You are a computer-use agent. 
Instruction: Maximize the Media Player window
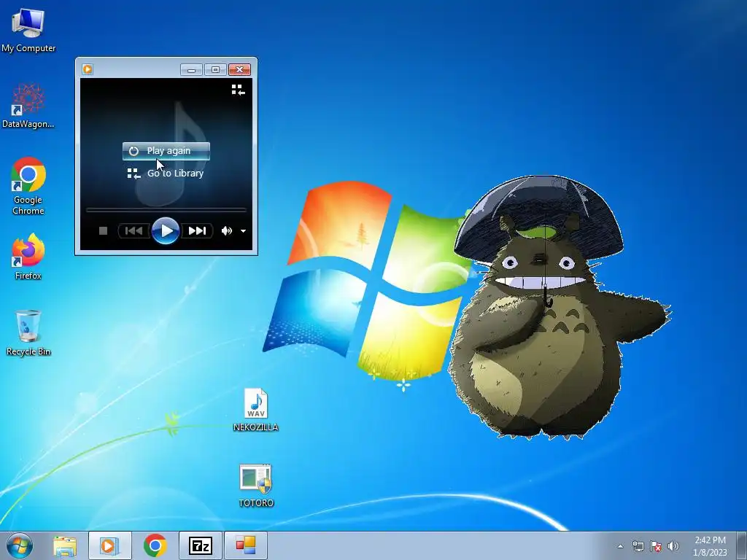(x=215, y=70)
